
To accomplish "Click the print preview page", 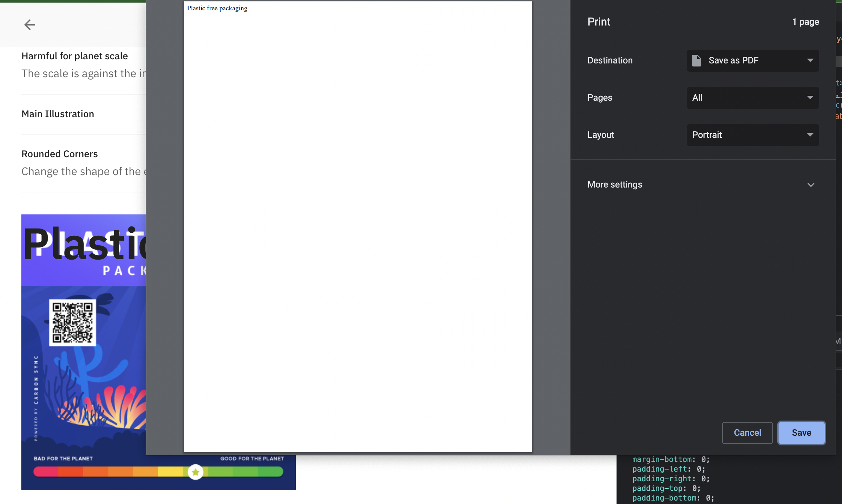I will (x=357, y=224).
